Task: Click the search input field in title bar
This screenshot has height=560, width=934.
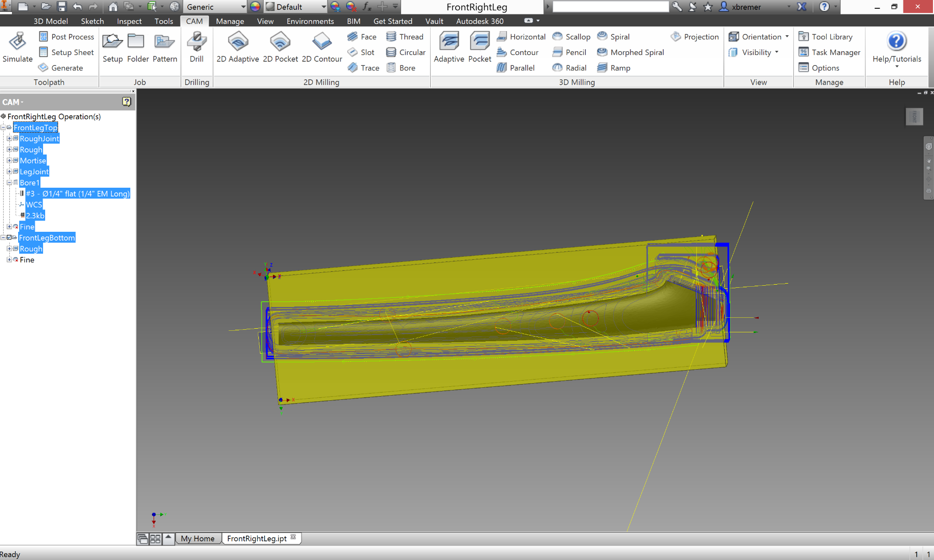Action: click(x=611, y=7)
